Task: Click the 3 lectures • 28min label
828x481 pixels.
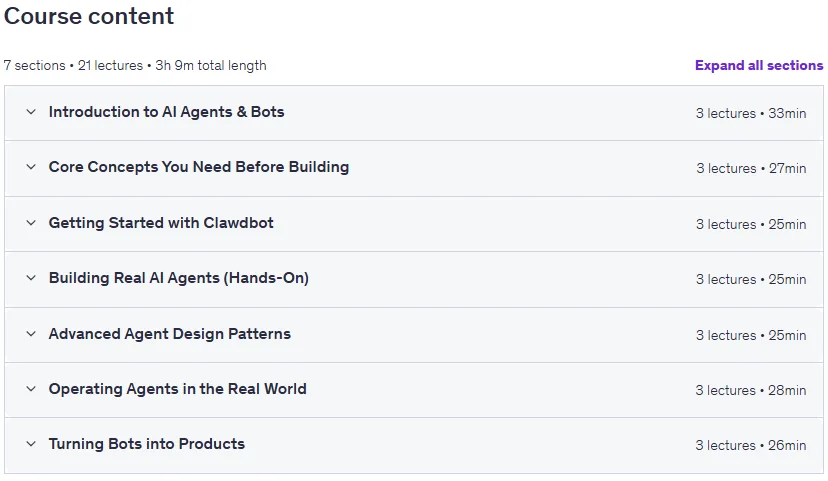Action: 751,390
